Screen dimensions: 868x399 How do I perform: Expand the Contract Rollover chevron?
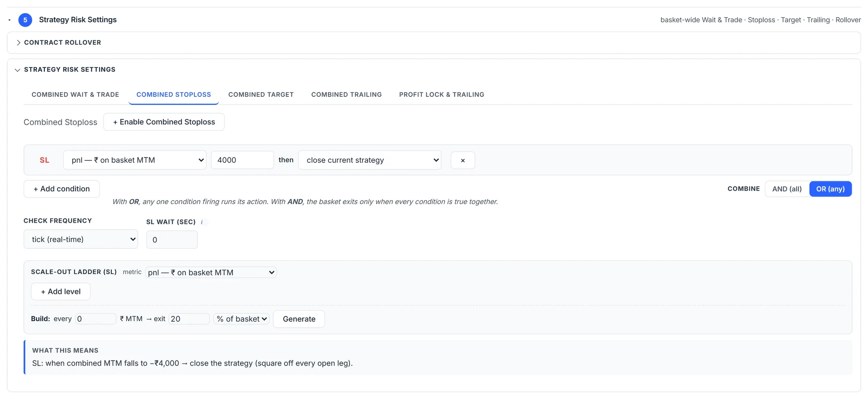pos(19,43)
